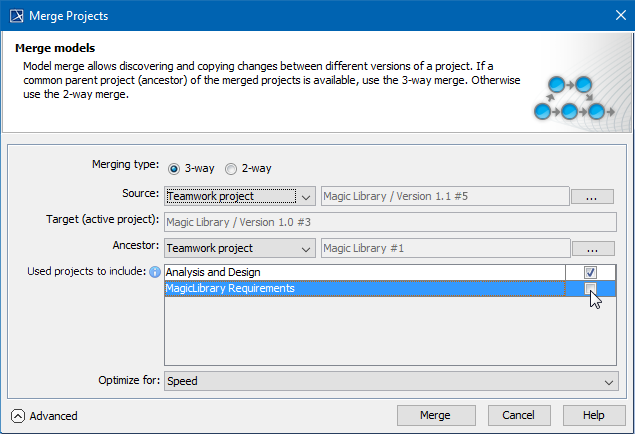Screen dimensions: 635x434
Task: Click the Cancel button
Action: point(518,415)
